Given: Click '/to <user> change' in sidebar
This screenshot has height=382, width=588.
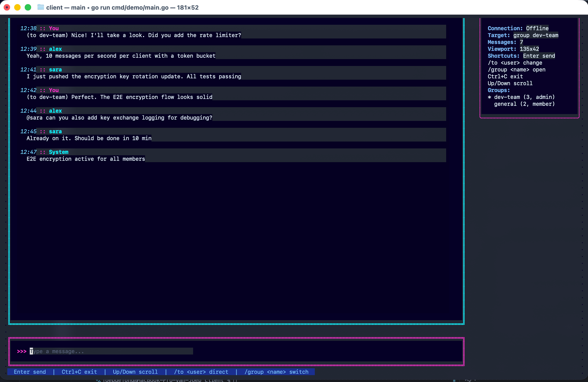Looking at the screenshot, I should [x=515, y=63].
